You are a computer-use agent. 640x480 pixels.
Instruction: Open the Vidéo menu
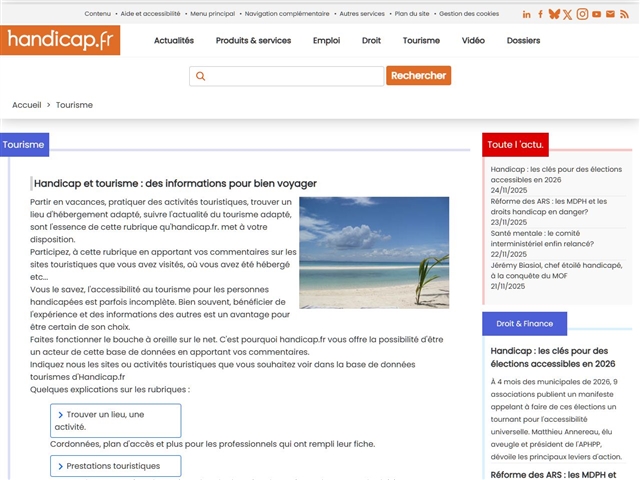tap(473, 40)
